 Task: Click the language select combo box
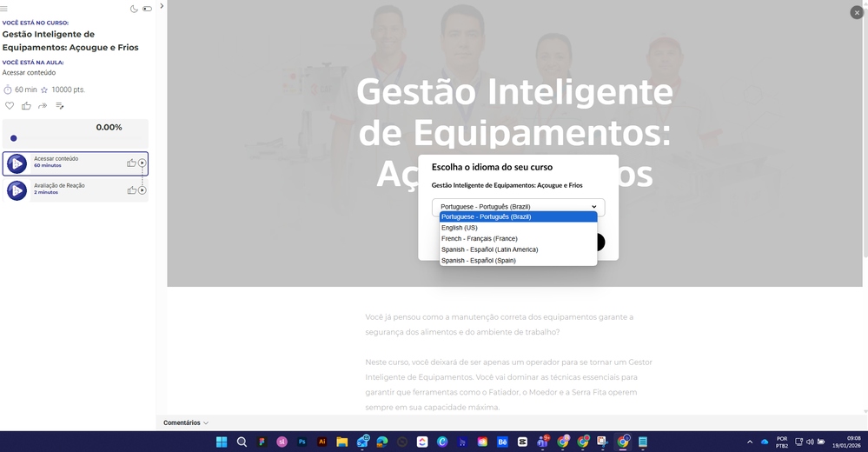click(518, 207)
